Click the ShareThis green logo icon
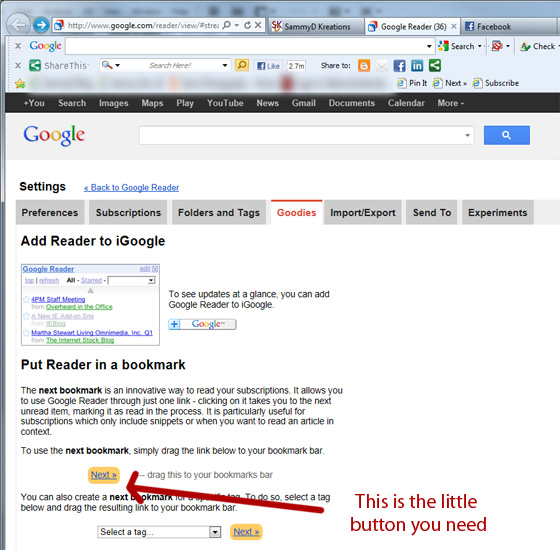560x550 pixels. (35, 65)
